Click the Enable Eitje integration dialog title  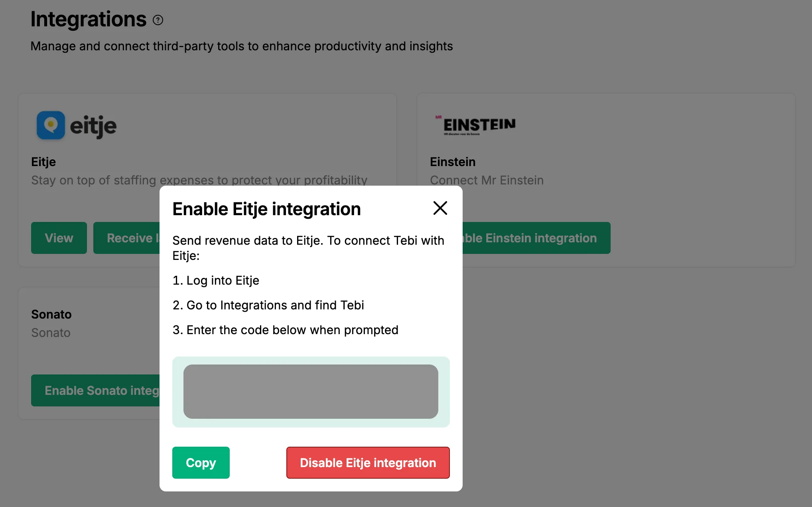(266, 208)
